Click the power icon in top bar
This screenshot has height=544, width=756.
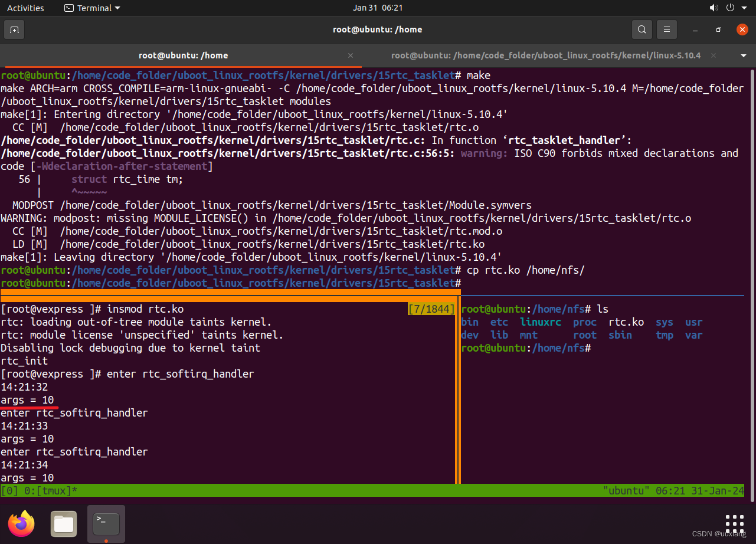coord(729,8)
